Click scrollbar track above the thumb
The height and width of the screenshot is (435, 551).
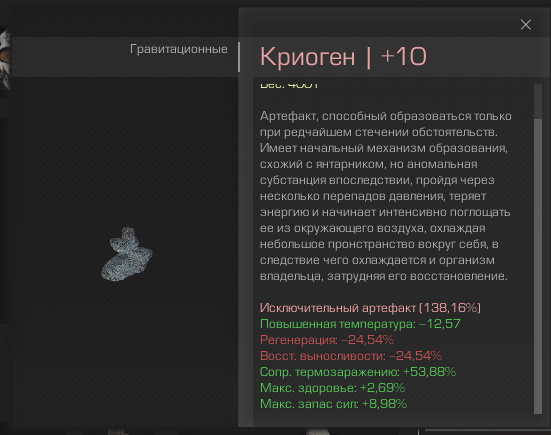click(538, 101)
